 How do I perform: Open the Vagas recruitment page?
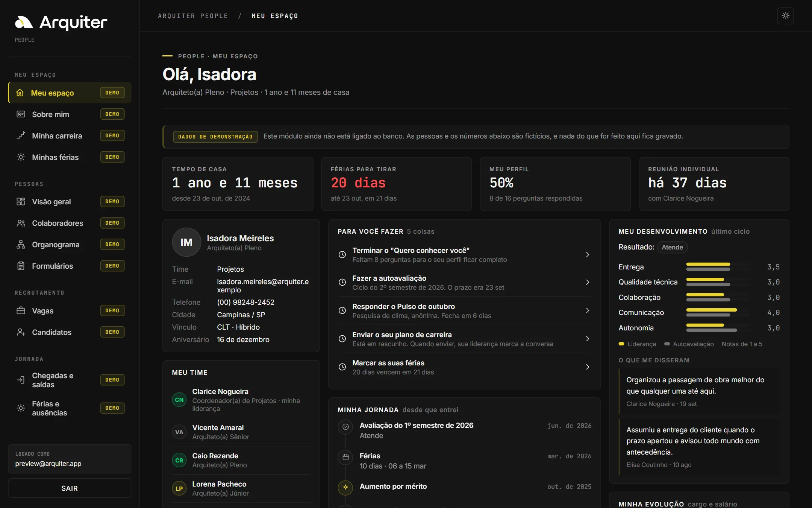point(70,310)
